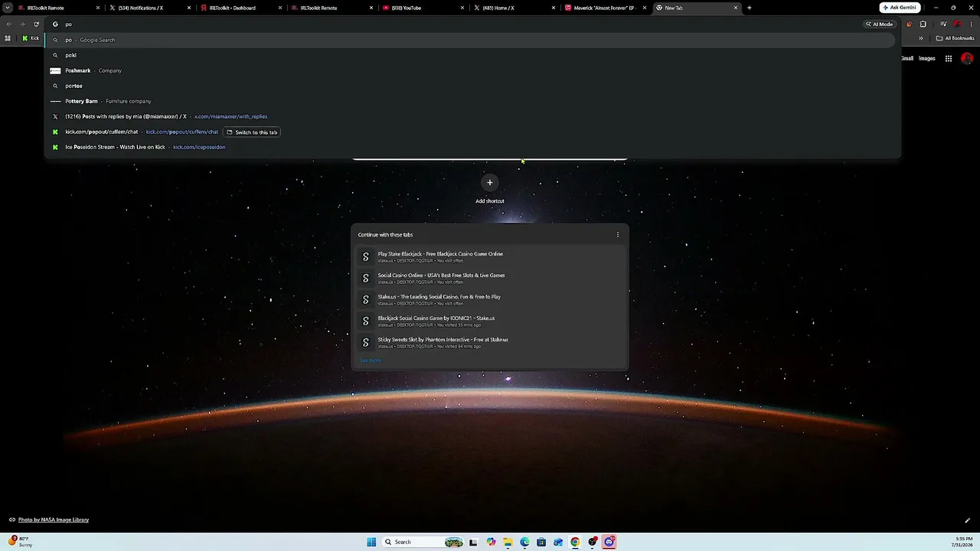Open the Google Chrome taskbar icon

[x=575, y=542]
